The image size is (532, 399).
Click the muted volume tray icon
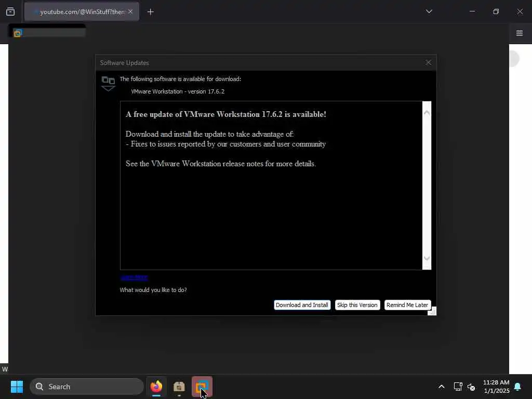pos(471,387)
